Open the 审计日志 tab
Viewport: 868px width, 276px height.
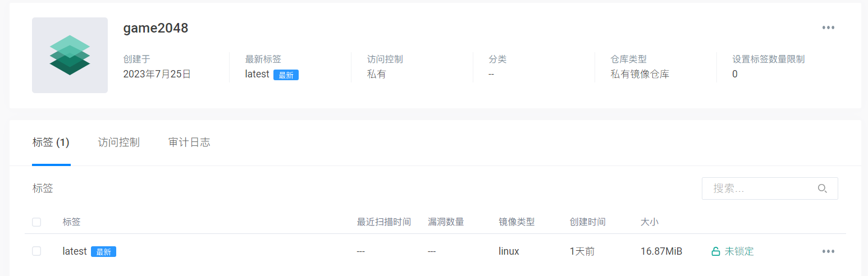[189, 142]
